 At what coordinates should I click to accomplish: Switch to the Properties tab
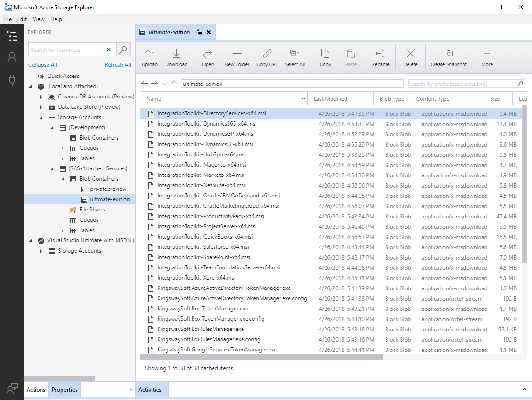pyautogui.click(x=64, y=389)
